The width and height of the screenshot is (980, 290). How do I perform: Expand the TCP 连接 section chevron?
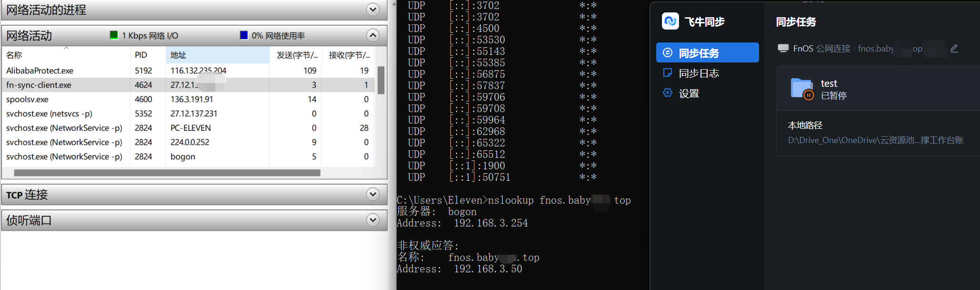[373, 194]
